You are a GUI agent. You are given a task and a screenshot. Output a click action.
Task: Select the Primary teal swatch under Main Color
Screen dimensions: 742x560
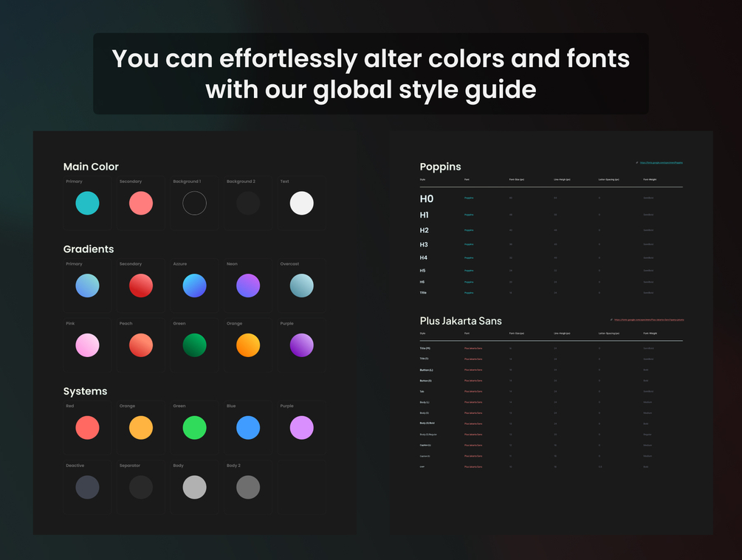[88, 204]
